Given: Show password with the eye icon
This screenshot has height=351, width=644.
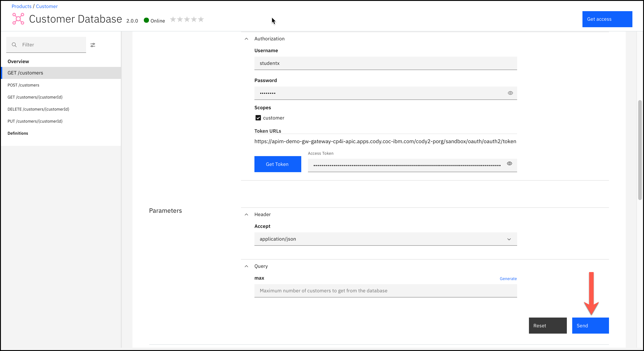Looking at the screenshot, I should click(x=510, y=93).
